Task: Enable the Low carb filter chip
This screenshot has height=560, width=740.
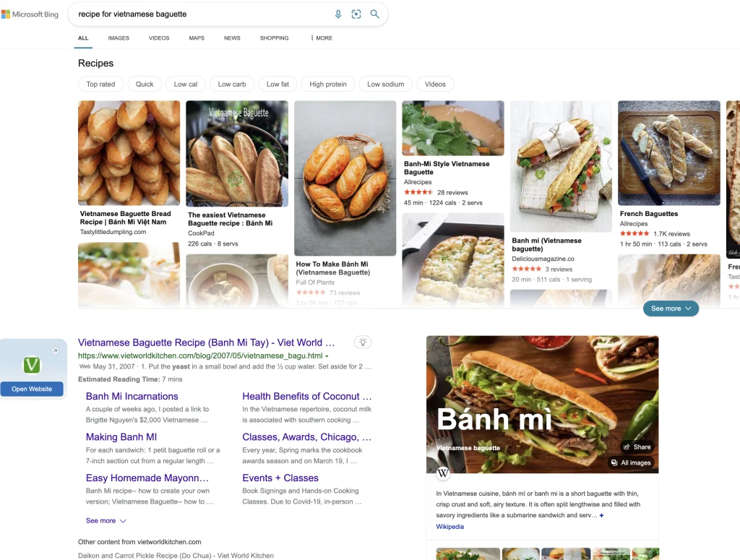Action: click(231, 84)
